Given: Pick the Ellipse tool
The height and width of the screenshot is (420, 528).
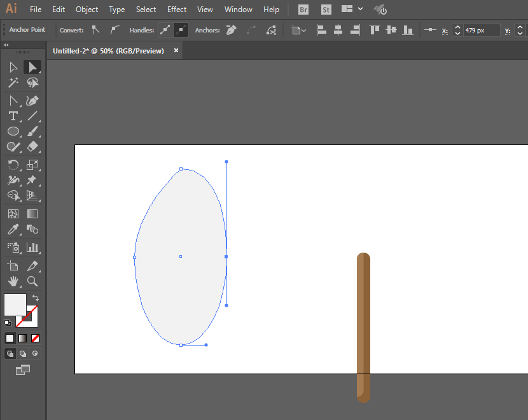Looking at the screenshot, I should (x=13, y=132).
